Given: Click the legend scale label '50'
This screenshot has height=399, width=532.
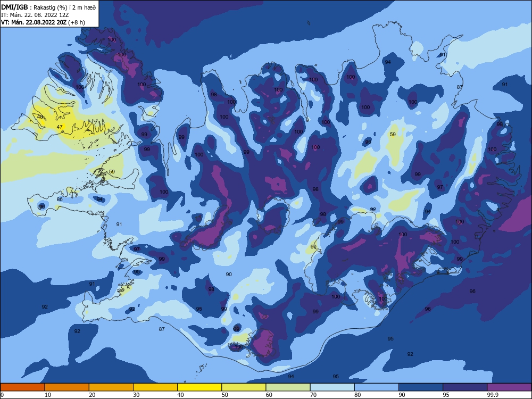Looking at the screenshot, I should [225, 395].
